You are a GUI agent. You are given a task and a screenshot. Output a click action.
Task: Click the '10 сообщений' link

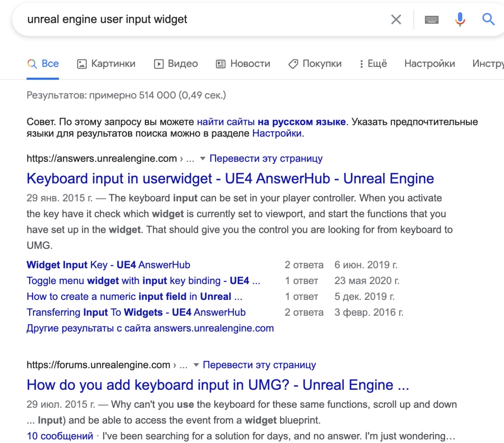(x=60, y=436)
